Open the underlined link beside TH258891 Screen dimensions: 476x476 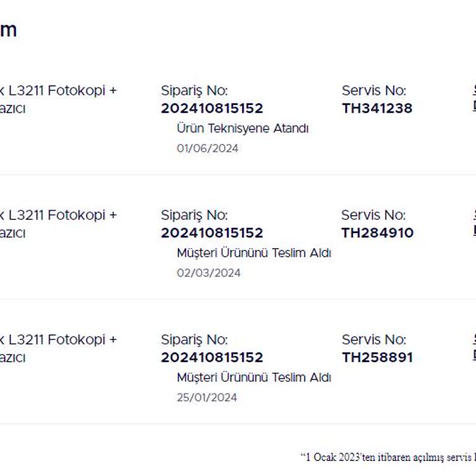474,355
